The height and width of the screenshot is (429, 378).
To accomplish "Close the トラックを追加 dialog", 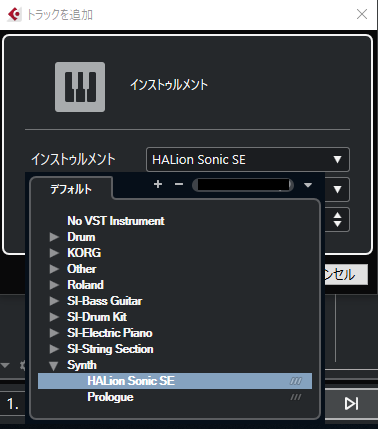I will 362,14.
